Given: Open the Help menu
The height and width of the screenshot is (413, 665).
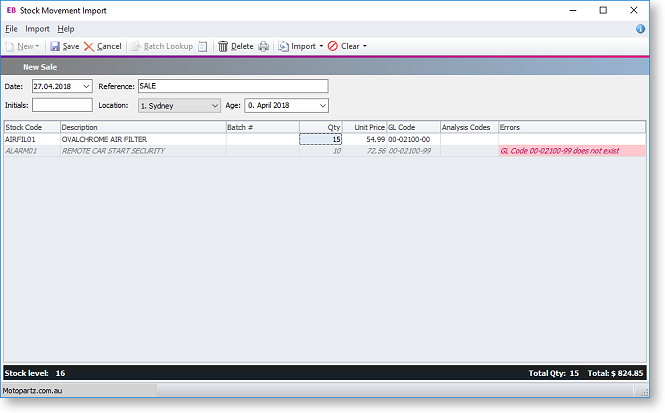Looking at the screenshot, I should [66, 29].
